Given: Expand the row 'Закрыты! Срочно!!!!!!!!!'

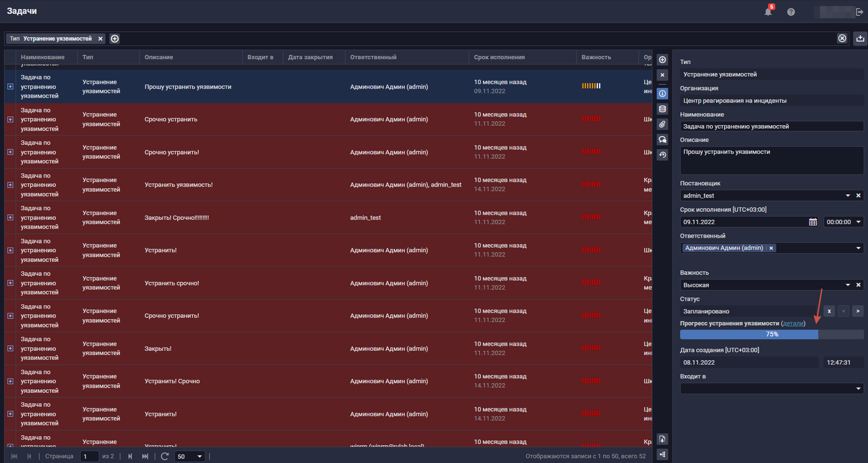Looking at the screenshot, I should coord(10,218).
